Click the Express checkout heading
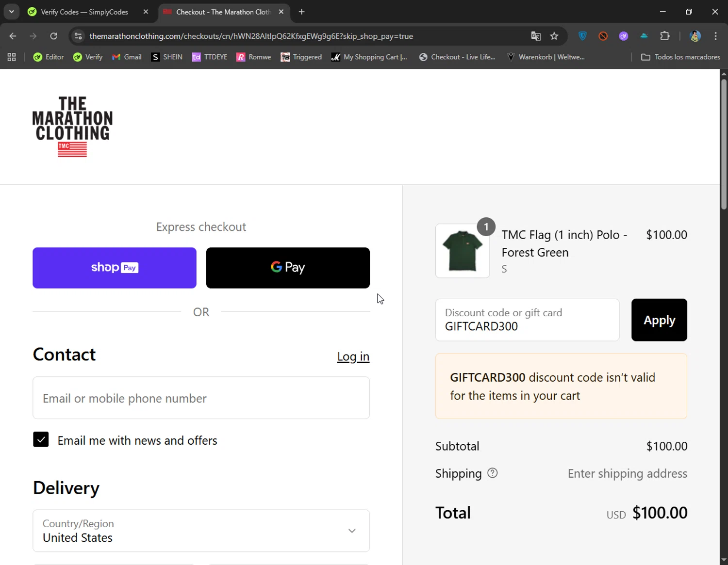The width and height of the screenshot is (728, 565). click(201, 227)
